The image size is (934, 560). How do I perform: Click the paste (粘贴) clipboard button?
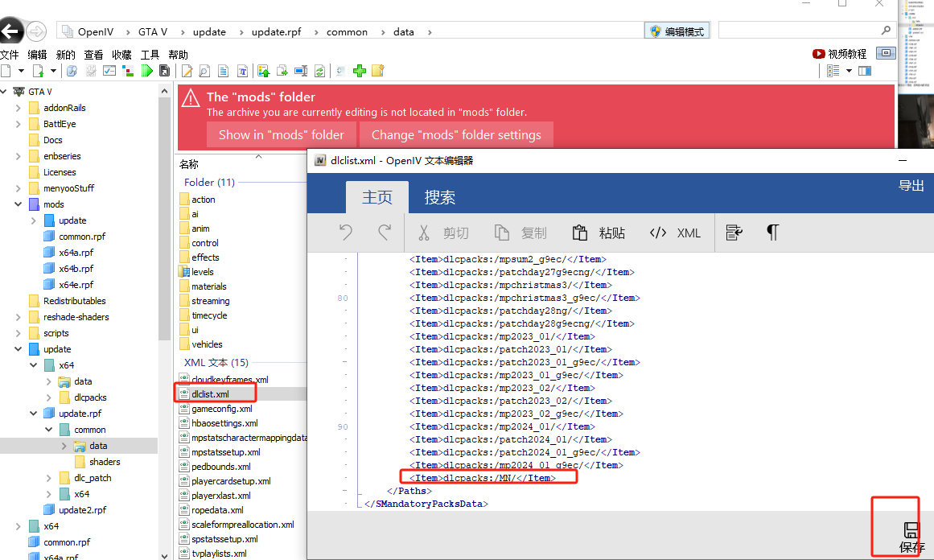(x=598, y=233)
